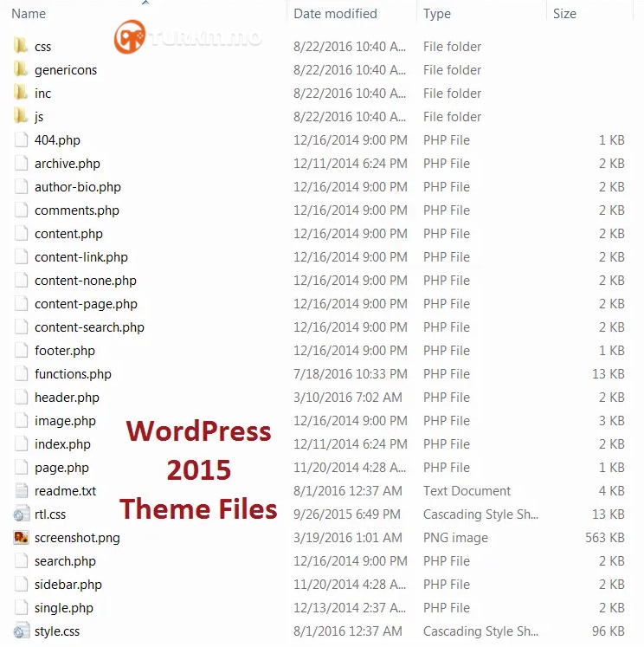
Task: Click the 3 KB size of image.php
Action: [611, 420]
